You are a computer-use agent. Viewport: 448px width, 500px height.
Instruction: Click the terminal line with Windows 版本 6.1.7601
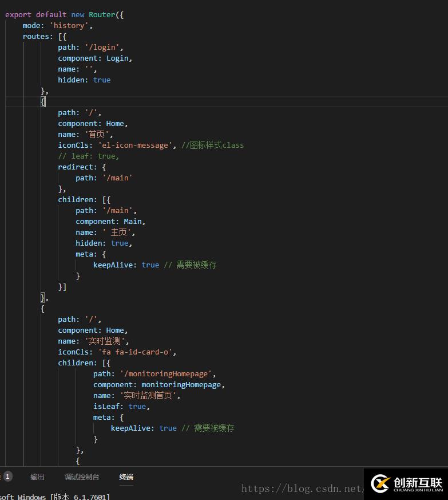tap(55, 497)
